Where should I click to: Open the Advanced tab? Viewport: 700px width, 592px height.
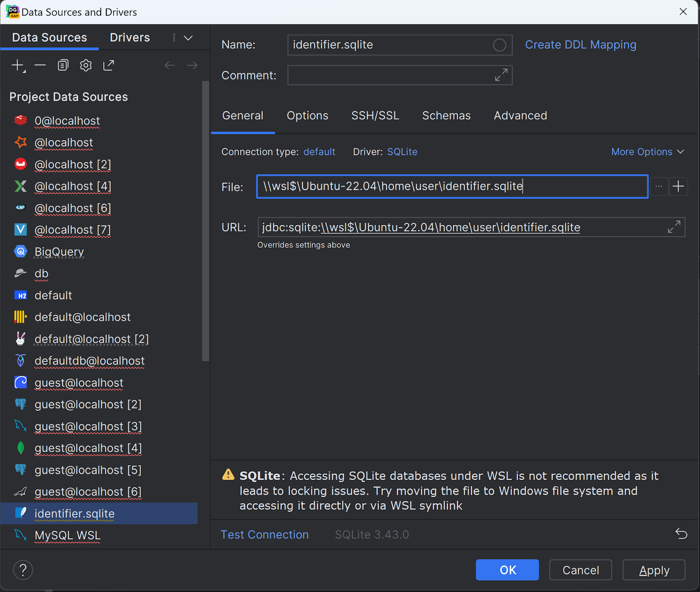coord(521,116)
